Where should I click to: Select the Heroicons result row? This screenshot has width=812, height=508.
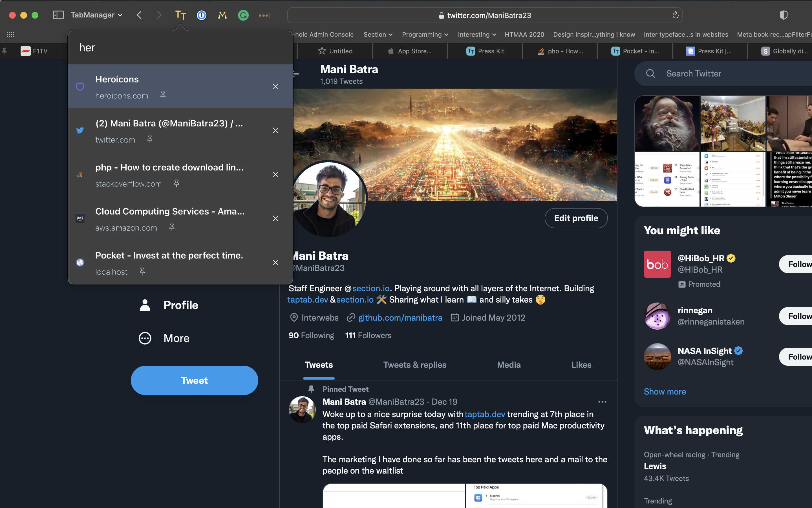180,86
